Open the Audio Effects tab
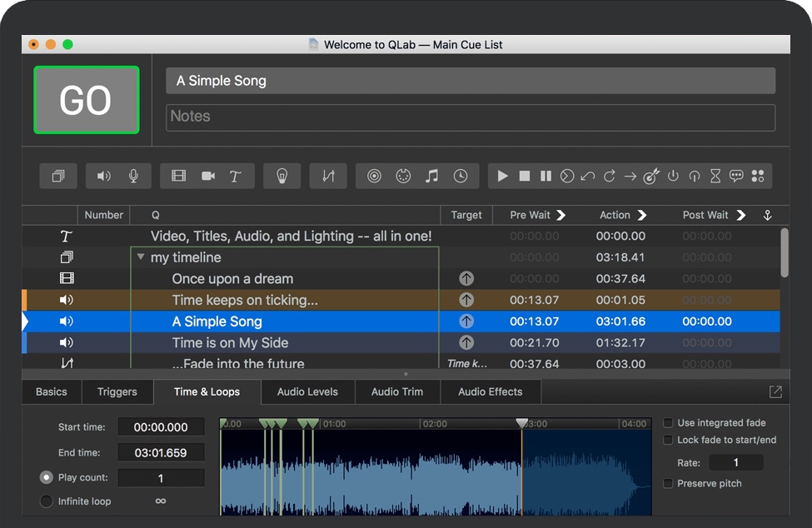Image resolution: width=812 pixels, height=528 pixels. (490, 391)
